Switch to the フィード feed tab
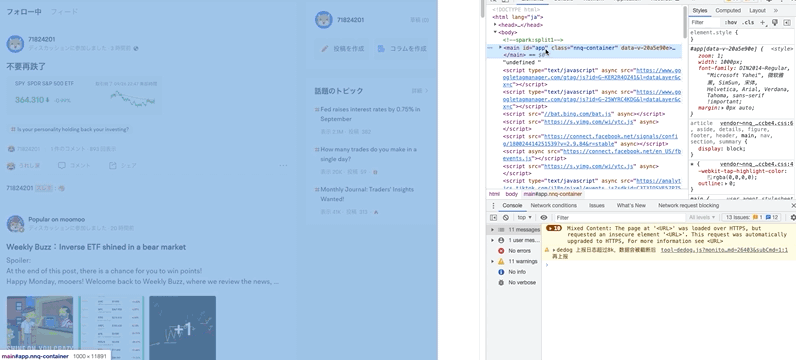This screenshot has height=360, width=796. (x=64, y=11)
